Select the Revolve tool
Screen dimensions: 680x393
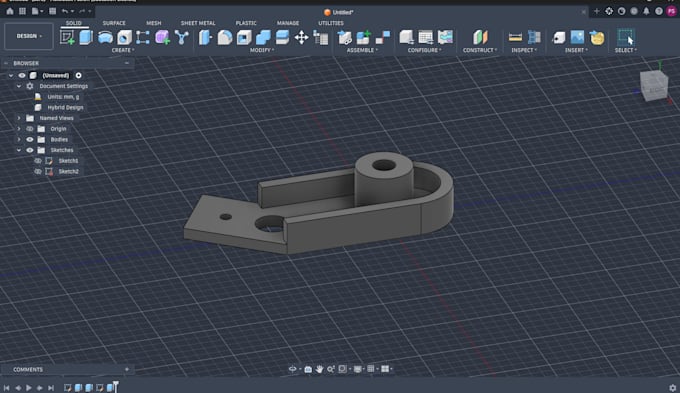point(105,37)
